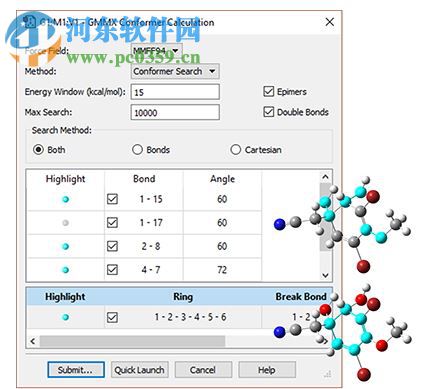Open the Method Conformer Search dropdown
This screenshot has height=389, width=447.
point(175,71)
